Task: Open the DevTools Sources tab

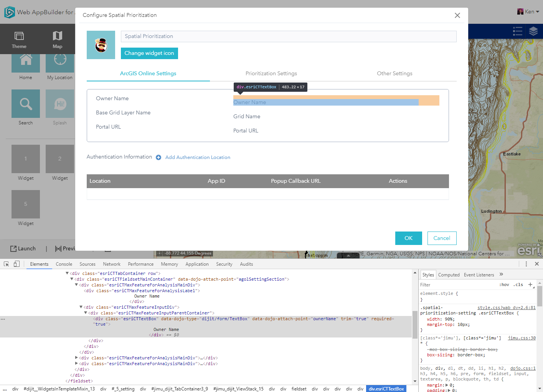Action: (87, 264)
